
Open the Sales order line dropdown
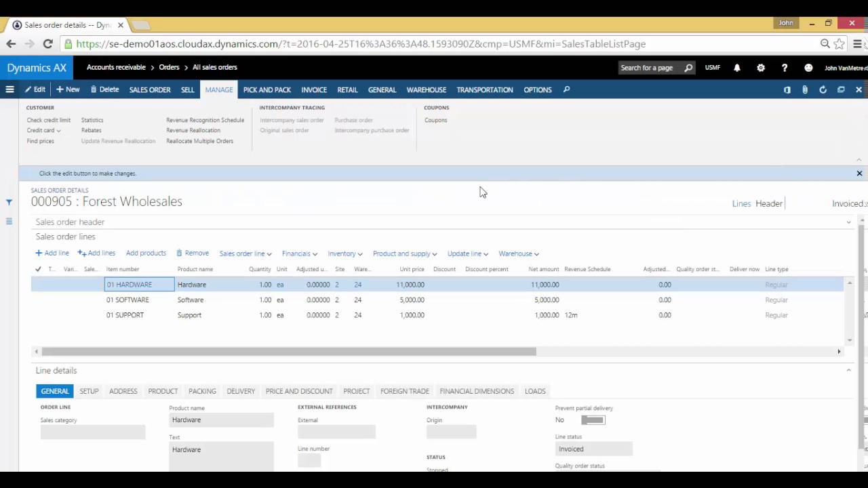click(x=245, y=253)
